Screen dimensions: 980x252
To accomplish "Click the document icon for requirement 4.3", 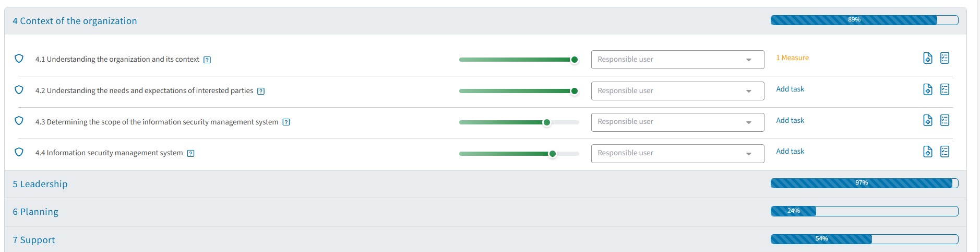I will 927,120.
